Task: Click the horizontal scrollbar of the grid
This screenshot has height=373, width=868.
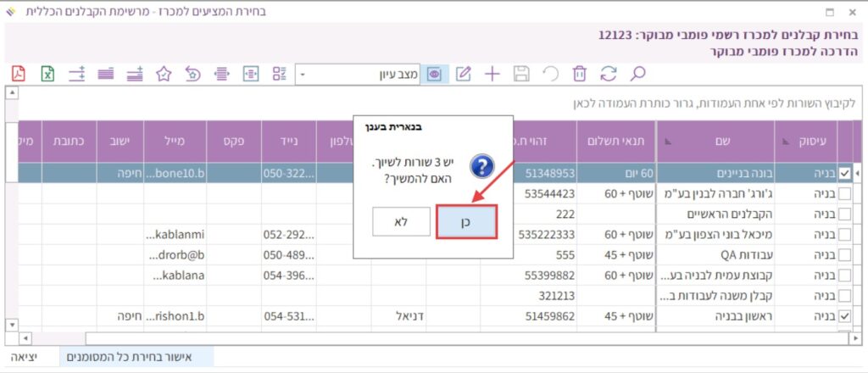Action: [x=424, y=338]
